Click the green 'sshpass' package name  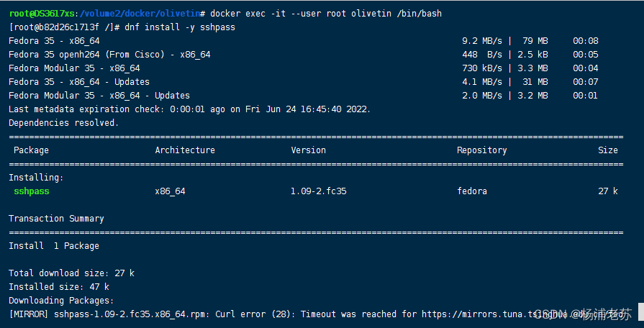[x=31, y=191]
